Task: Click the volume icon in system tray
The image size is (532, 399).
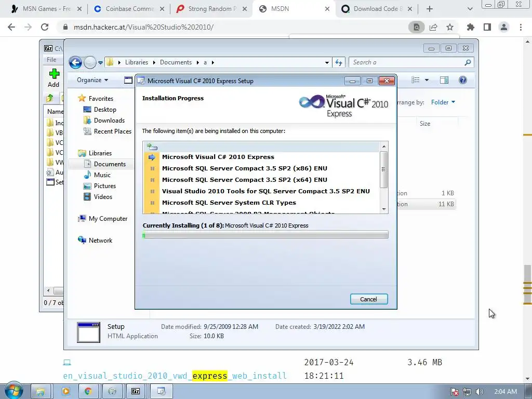Action: pyautogui.click(x=480, y=392)
